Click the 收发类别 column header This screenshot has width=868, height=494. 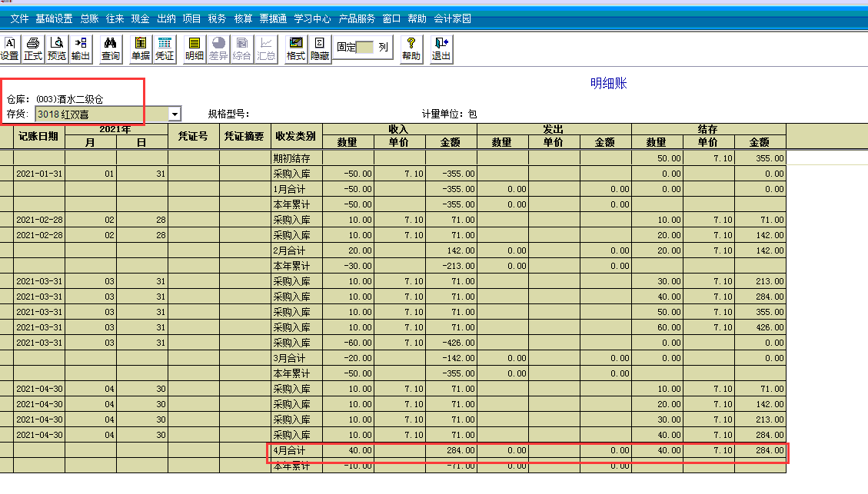point(295,136)
